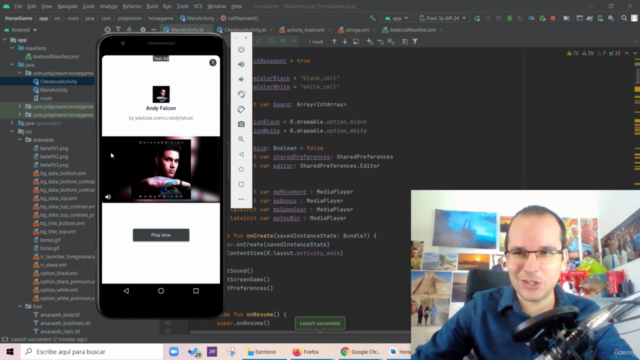
Task: Go to next search occurrence arrow
Action: click(x=345, y=42)
